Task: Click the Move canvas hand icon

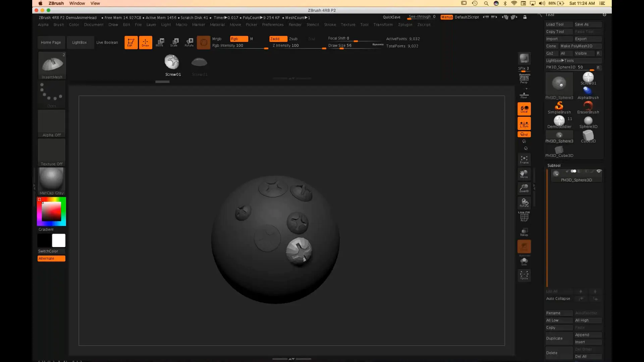Action: tap(524, 174)
